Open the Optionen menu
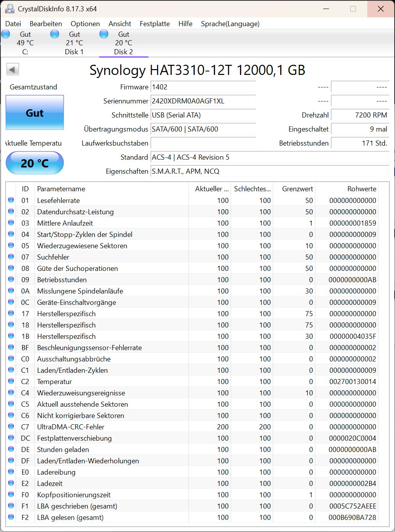Image resolution: width=395 pixels, height=532 pixels. [85, 24]
